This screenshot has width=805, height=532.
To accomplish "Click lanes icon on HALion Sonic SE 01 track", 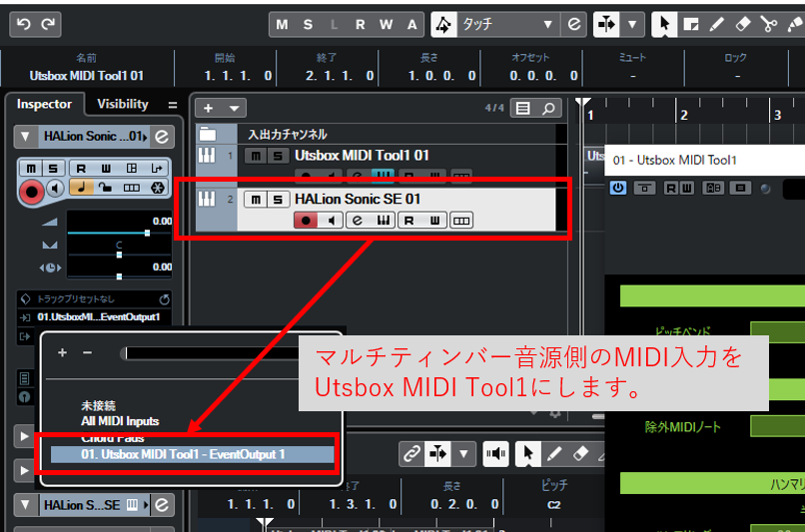I will pyautogui.click(x=461, y=221).
